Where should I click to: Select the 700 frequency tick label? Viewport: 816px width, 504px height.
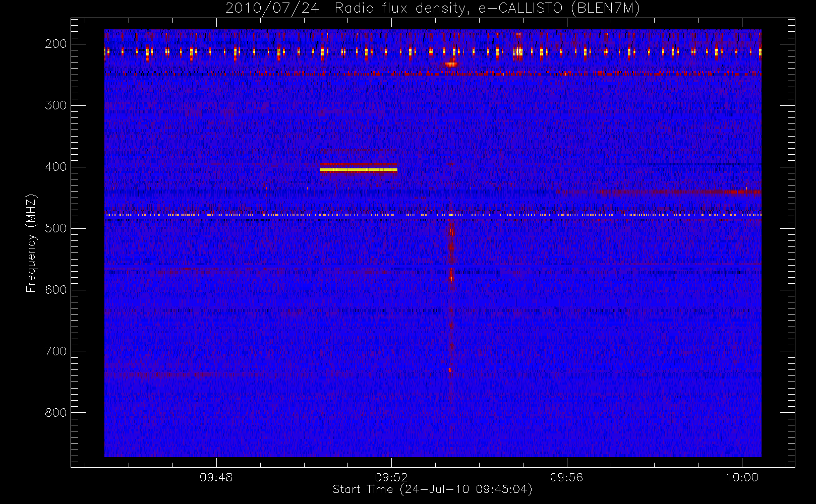pyautogui.click(x=55, y=351)
